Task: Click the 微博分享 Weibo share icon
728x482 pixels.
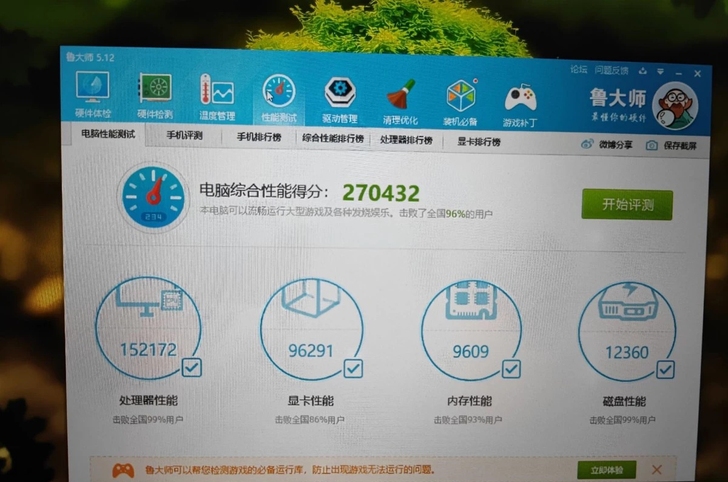Action: coord(587,144)
